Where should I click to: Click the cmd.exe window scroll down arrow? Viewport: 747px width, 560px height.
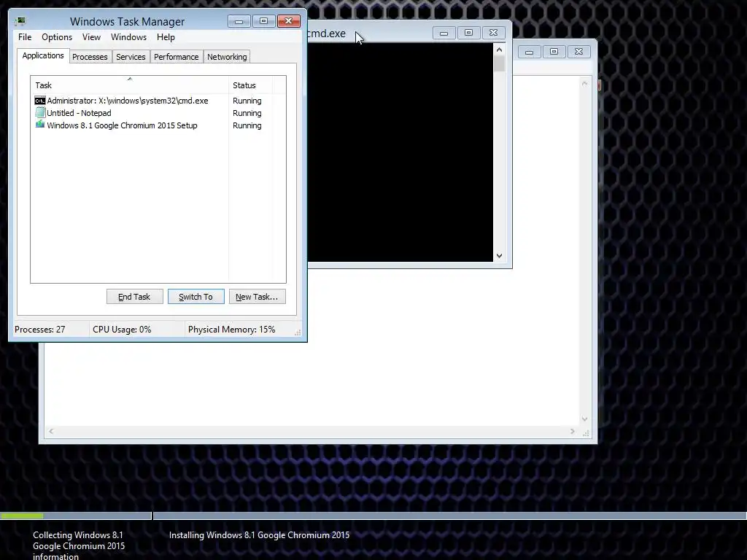pyautogui.click(x=499, y=256)
